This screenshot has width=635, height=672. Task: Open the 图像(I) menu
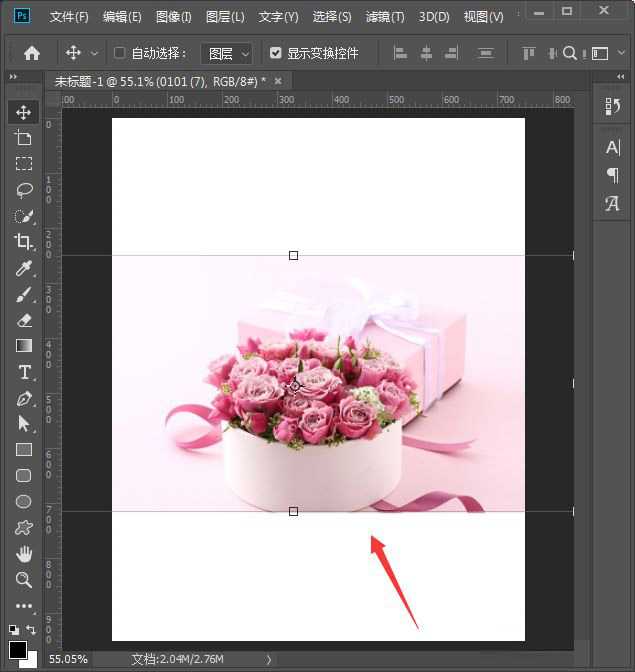[174, 17]
